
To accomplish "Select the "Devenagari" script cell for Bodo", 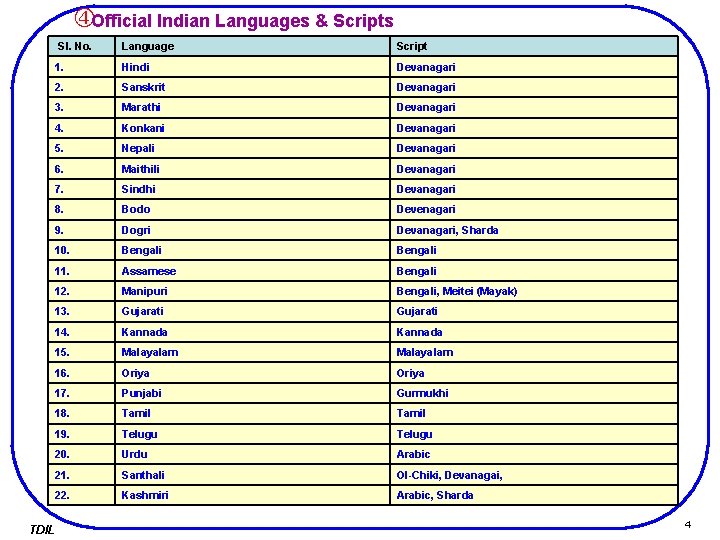I will point(534,209).
